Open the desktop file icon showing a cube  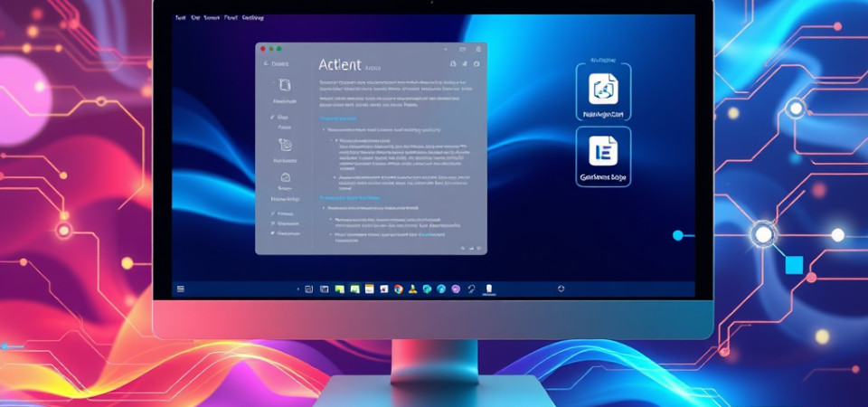pyautogui.click(x=603, y=89)
